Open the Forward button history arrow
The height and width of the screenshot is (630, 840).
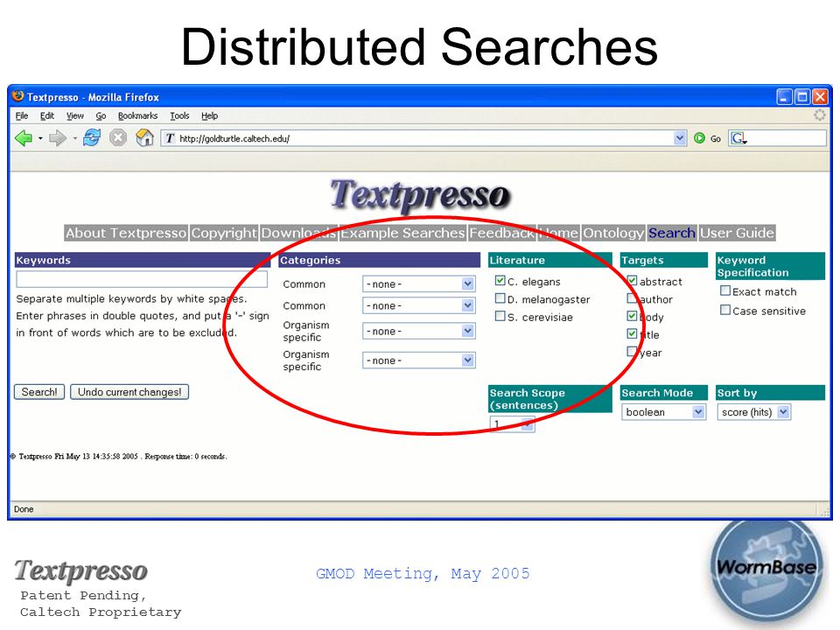(x=74, y=139)
